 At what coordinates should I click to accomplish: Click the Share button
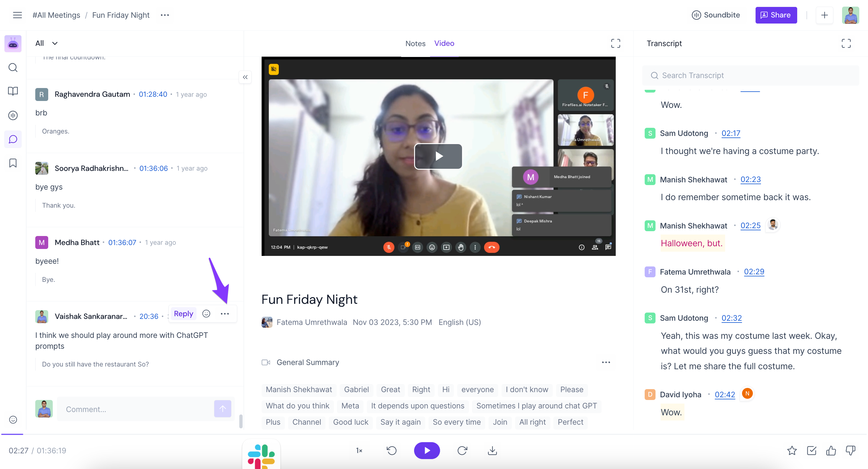(776, 15)
